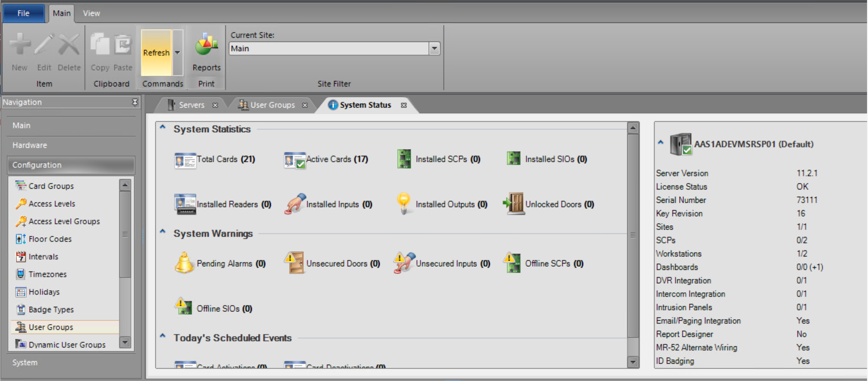Select Access Levels in Configuration list

click(52, 204)
